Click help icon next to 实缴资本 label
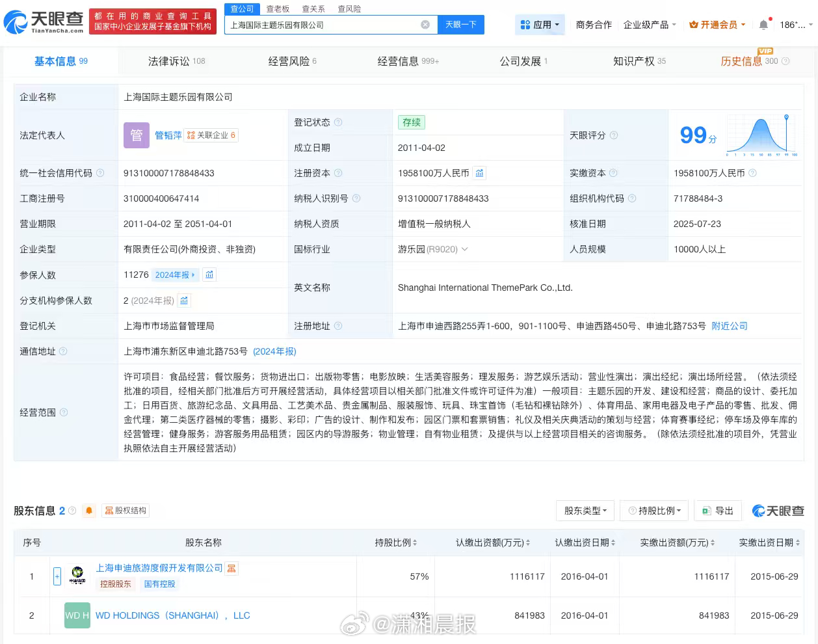Viewport: 818px width, 644px height. (x=613, y=173)
